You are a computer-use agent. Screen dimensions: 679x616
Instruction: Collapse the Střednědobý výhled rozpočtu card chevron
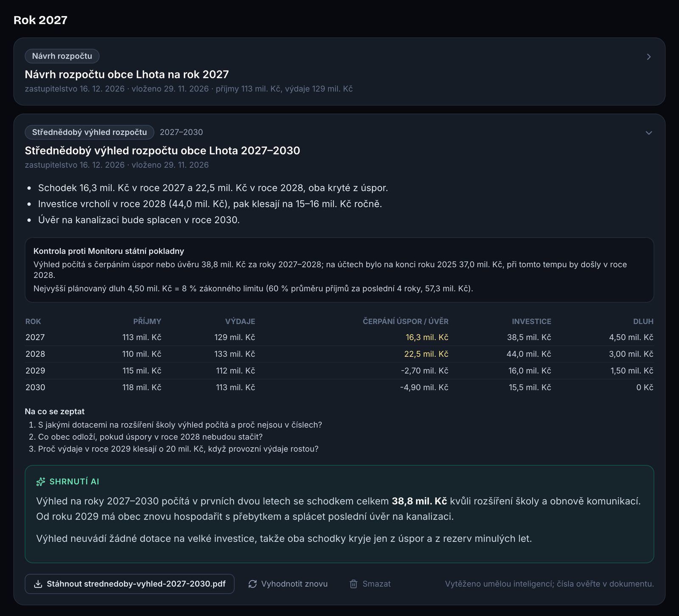(x=648, y=133)
